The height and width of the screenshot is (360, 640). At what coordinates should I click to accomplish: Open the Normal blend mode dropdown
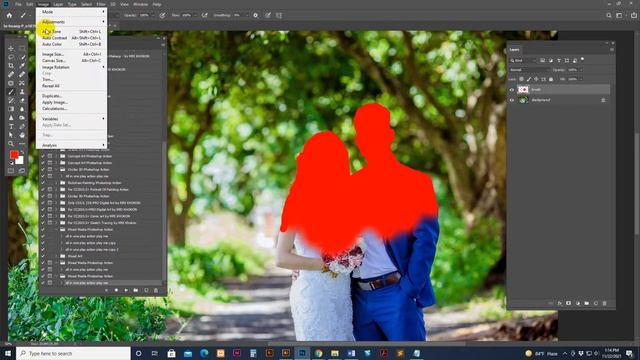[x=529, y=70]
